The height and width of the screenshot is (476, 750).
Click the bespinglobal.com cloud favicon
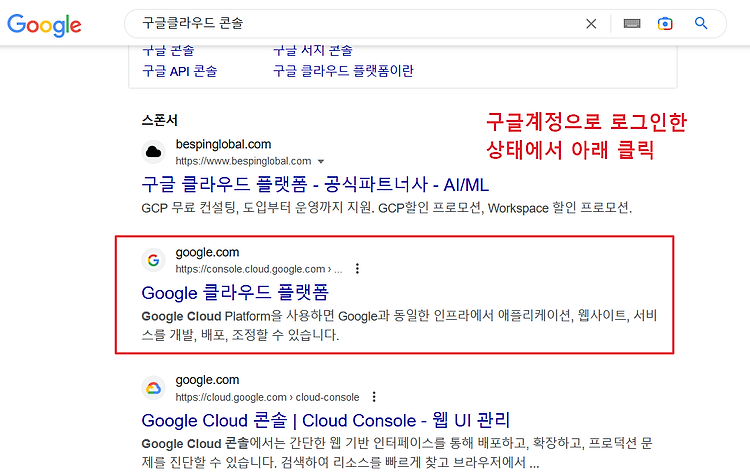[x=154, y=152]
